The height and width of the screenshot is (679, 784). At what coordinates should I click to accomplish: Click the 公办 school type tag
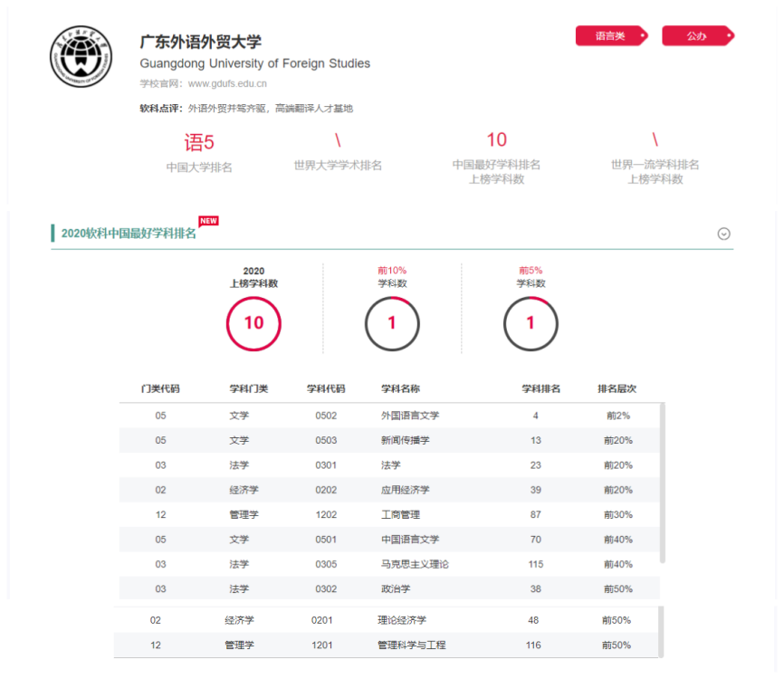[x=696, y=36]
